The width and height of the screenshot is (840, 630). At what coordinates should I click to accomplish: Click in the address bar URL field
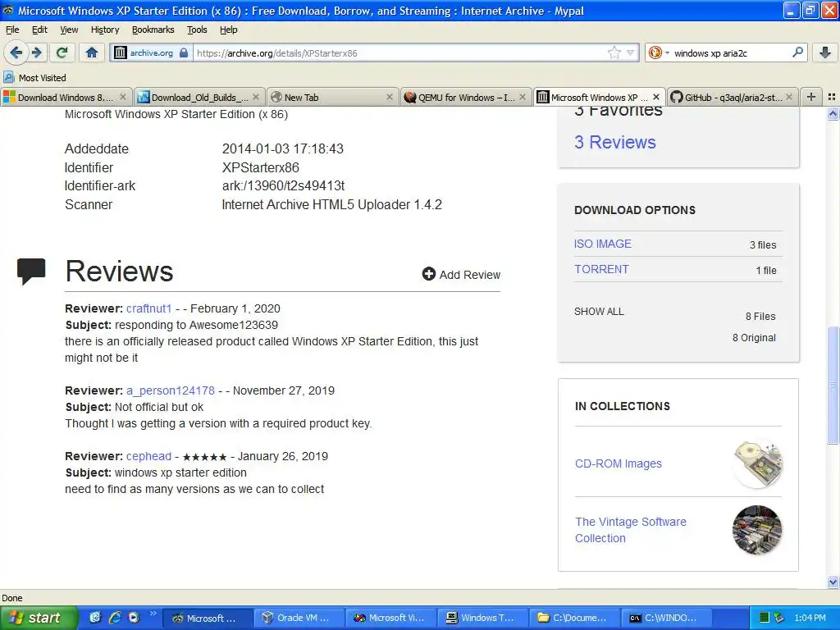pos(399,52)
